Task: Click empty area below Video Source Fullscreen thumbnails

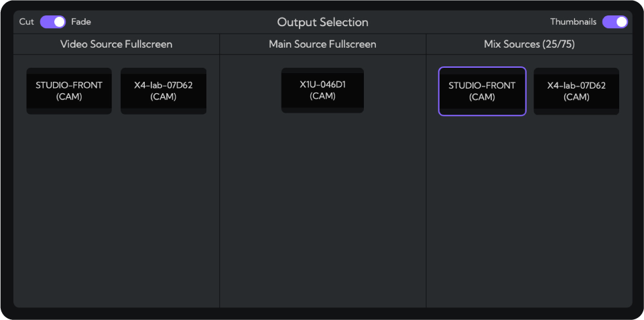Action: tap(117, 208)
